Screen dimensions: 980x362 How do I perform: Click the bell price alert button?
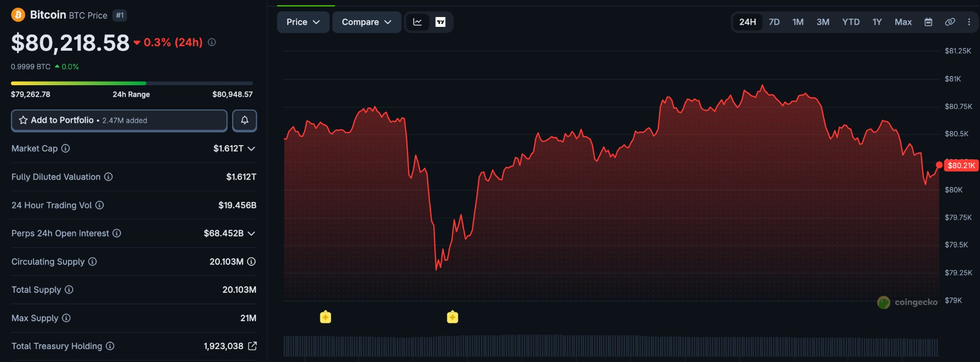pyautogui.click(x=244, y=120)
